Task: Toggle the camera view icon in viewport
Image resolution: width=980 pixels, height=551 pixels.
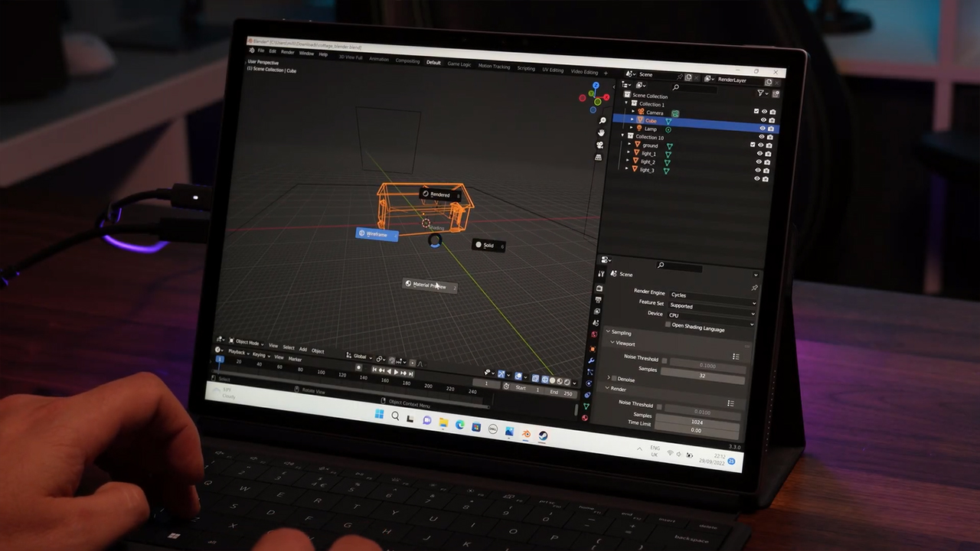Action: click(599, 145)
